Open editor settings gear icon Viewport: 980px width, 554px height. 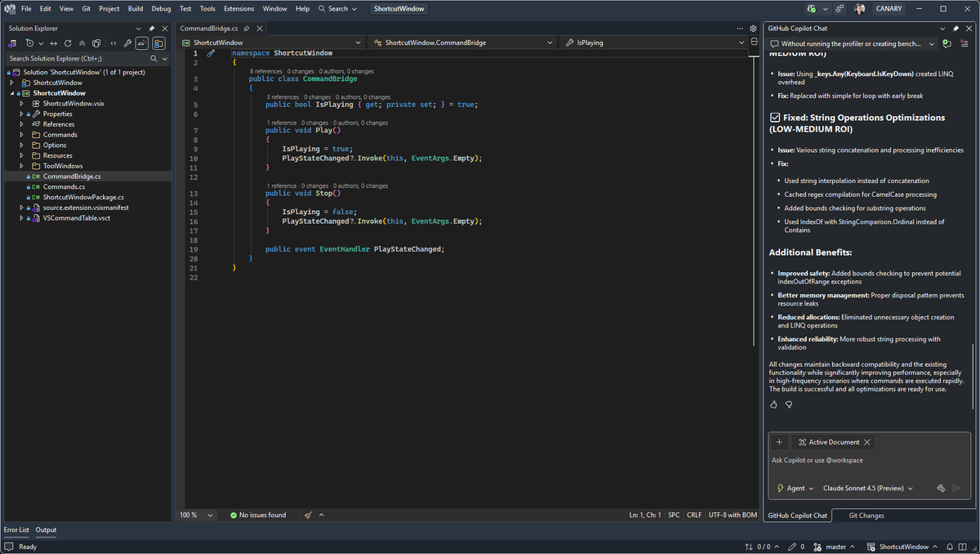pos(753,29)
